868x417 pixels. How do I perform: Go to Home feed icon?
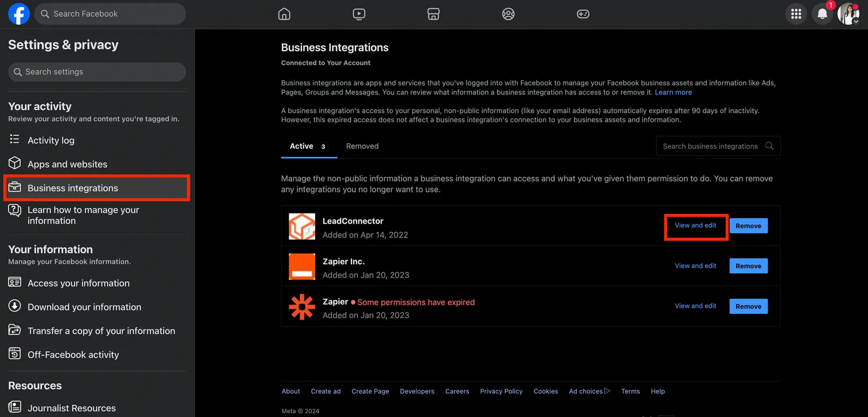click(284, 14)
